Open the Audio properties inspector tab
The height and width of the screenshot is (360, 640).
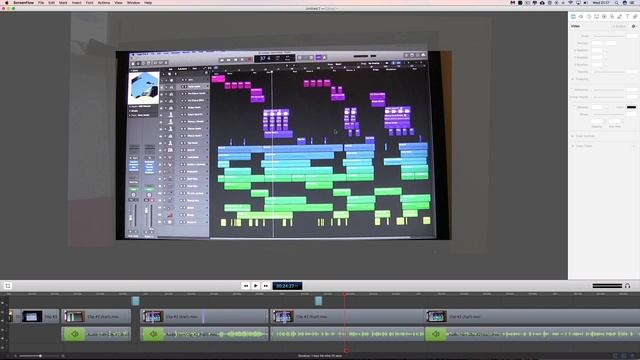point(581,17)
